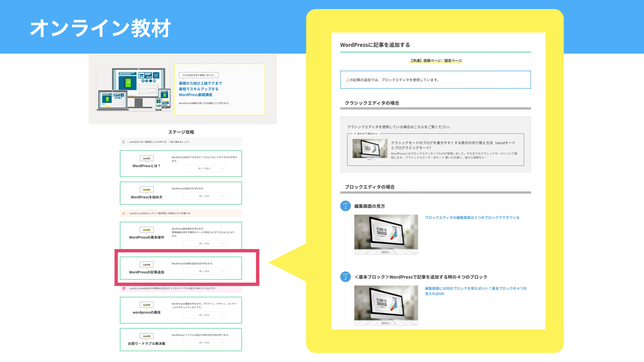The width and height of the screenshot is (644, 362).
Task: Click the お困り・トラブル解決集 card title
Action: 147,344
